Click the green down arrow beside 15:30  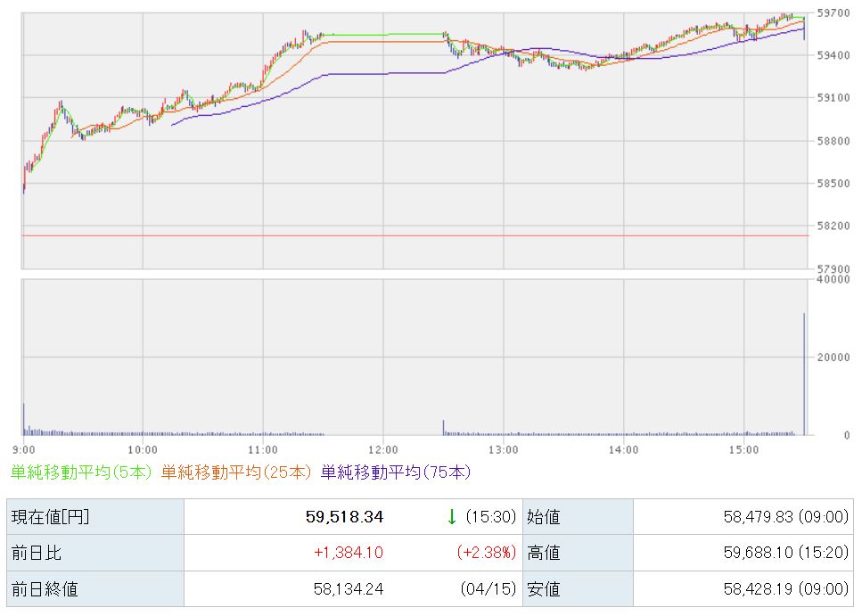point(452,517)
